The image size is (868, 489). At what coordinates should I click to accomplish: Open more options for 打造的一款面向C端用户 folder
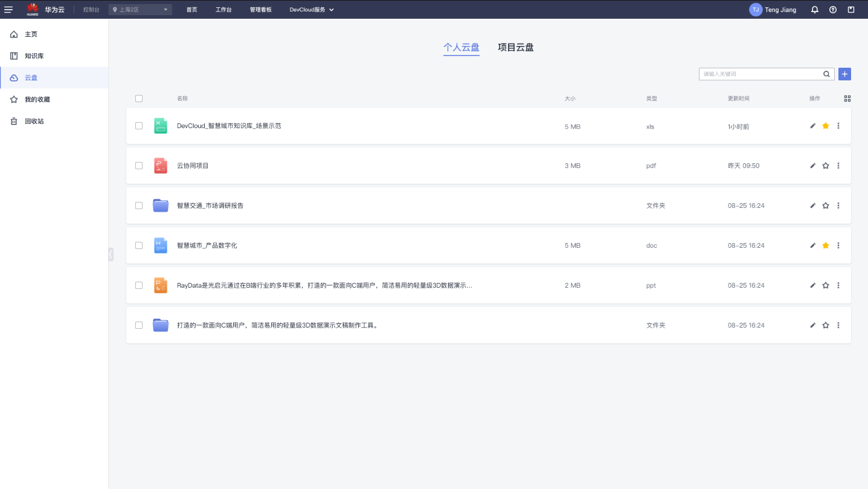pyautogui.click(x=838, y=325)
